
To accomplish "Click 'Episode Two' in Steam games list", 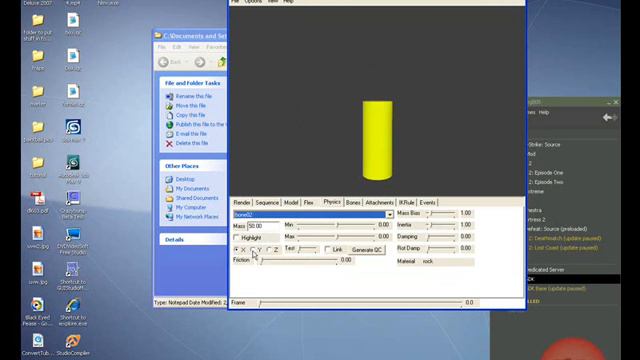I will click(x=546, y=182).
